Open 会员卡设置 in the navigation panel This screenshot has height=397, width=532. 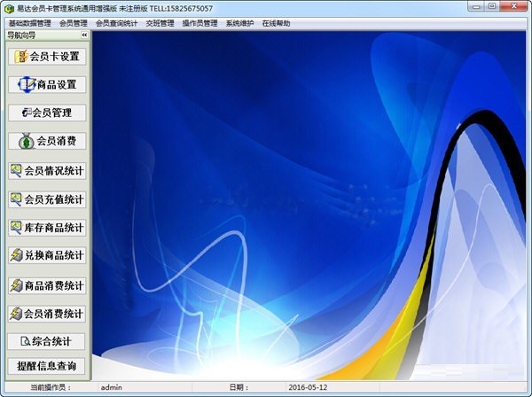point(47,56)
